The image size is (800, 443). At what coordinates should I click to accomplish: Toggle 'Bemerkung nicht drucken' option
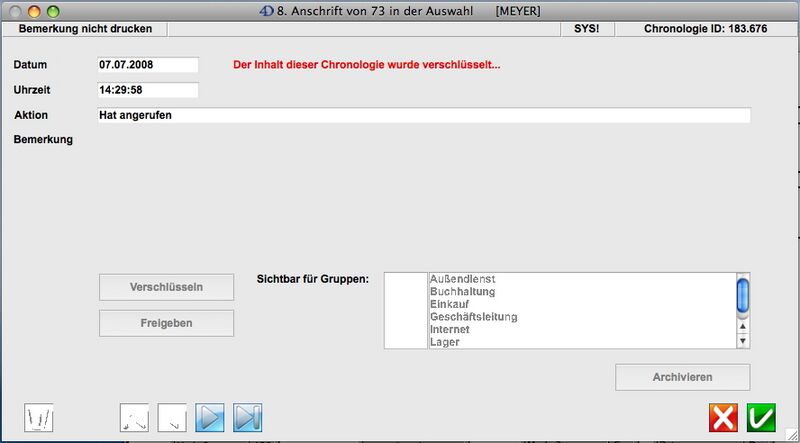pos(85,29)
